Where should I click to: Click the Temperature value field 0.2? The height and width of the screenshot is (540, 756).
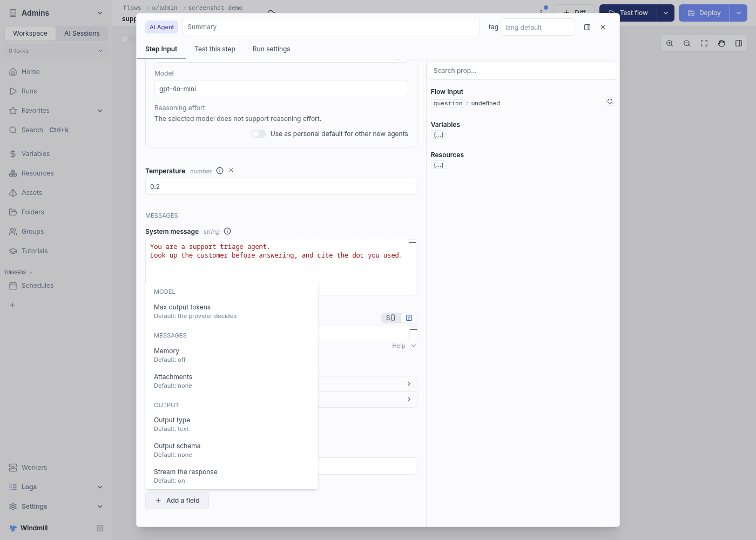pos(281,186)
